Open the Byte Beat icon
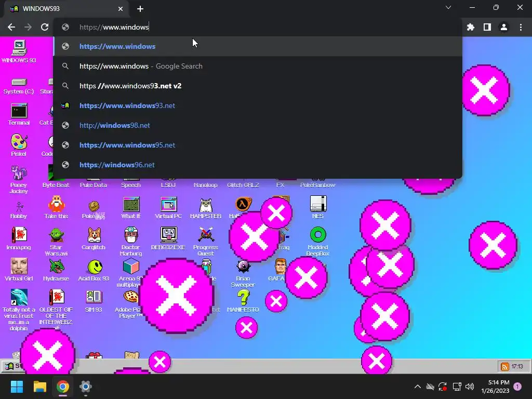The image size is (532, 399). coord(56,185)
